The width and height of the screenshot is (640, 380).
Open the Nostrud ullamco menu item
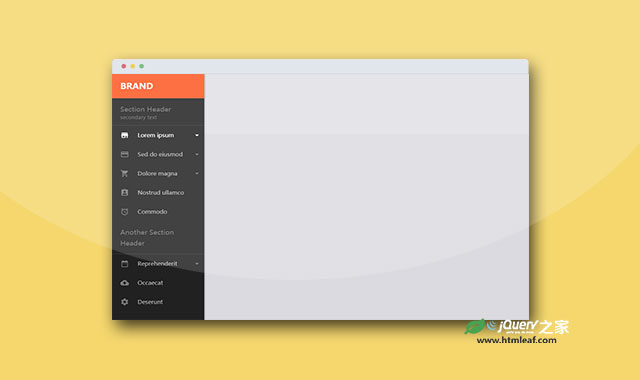point(158,193)
